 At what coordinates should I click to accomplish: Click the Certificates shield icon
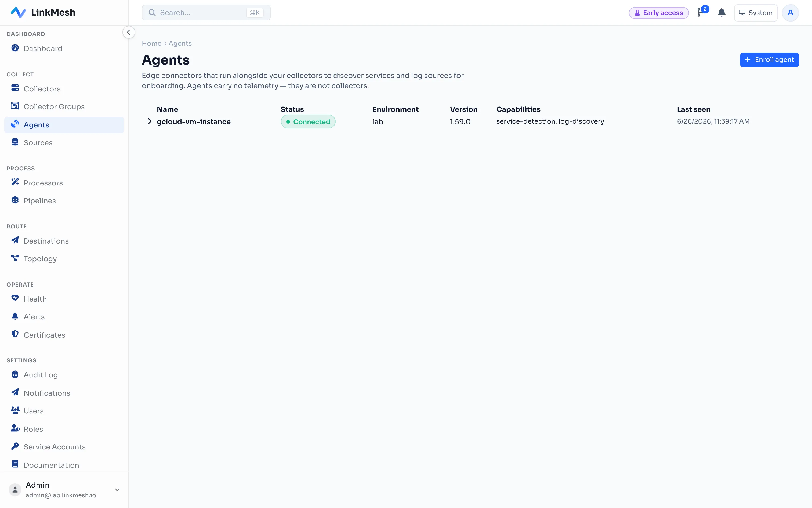click(15, 334)
